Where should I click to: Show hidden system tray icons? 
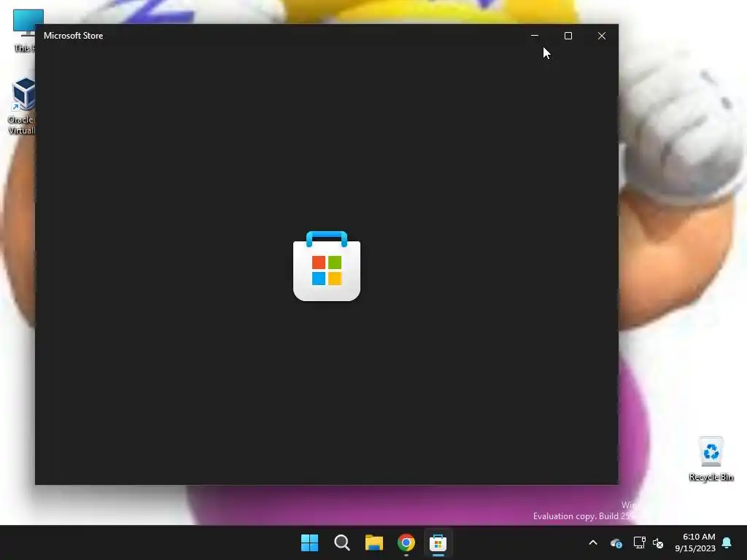click(593, 542)
